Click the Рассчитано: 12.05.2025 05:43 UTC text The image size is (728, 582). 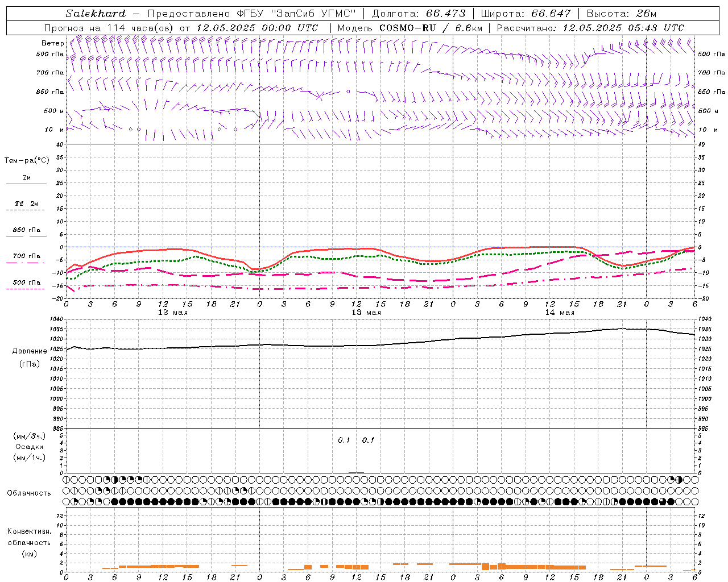coord(590,28)
